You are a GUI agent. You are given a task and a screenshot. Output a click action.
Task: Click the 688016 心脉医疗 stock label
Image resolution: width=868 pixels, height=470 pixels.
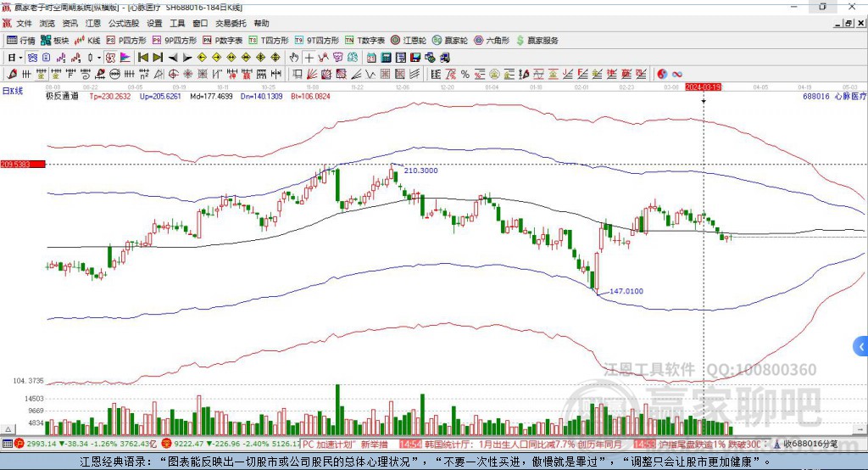(835, 96)
